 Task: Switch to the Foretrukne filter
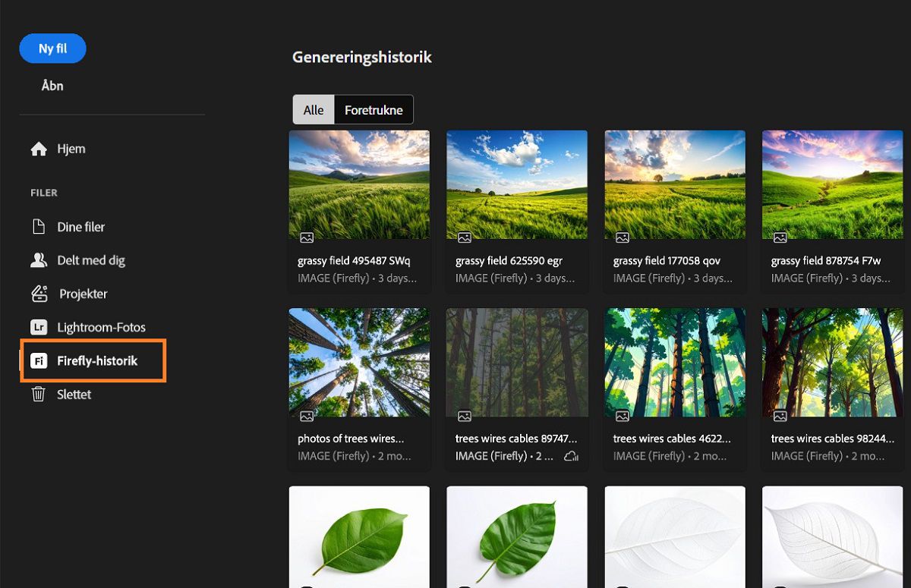(x=374, y=110)
